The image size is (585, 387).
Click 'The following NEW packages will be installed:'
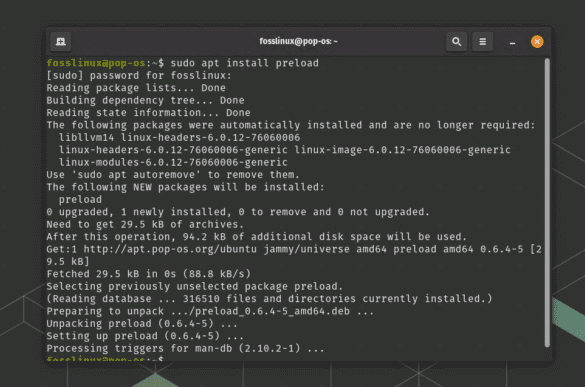pyautogui.click(x=185, y=187)
